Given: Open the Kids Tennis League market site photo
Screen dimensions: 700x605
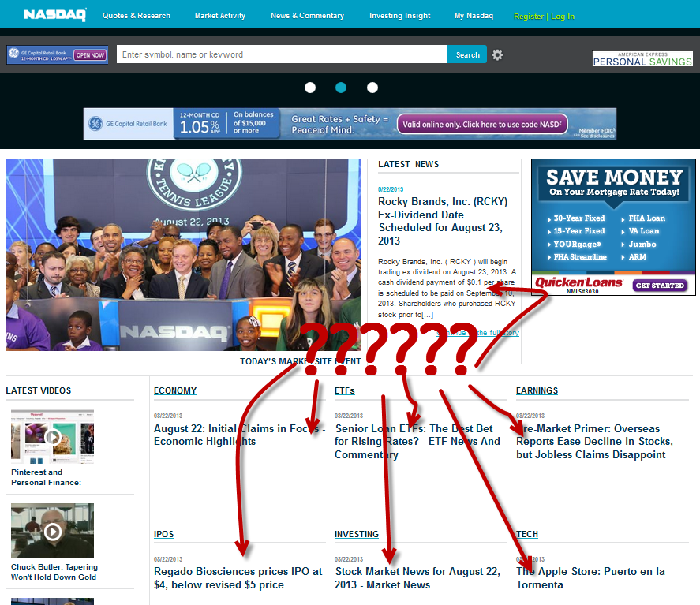Looking at the screenshot, I should pyautogui.click(x=183, y=254).
